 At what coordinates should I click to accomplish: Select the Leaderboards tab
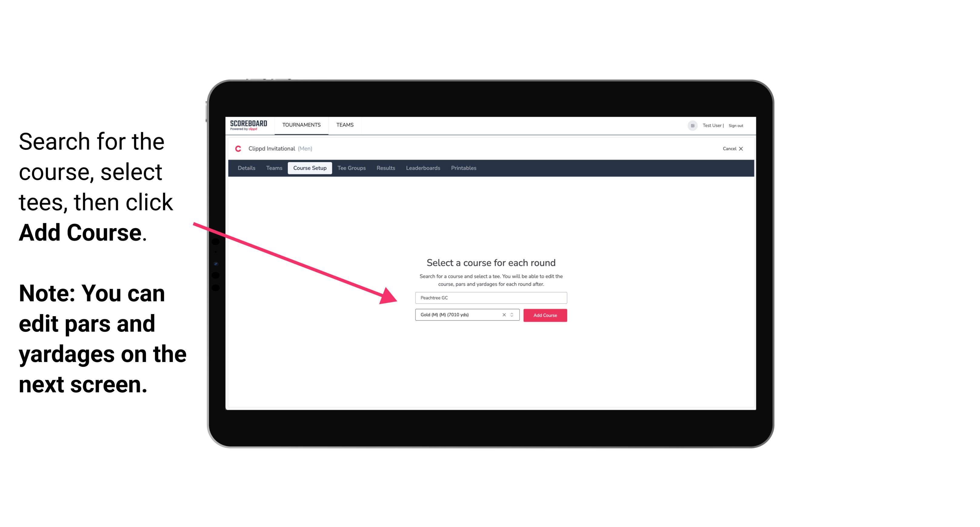422,168
